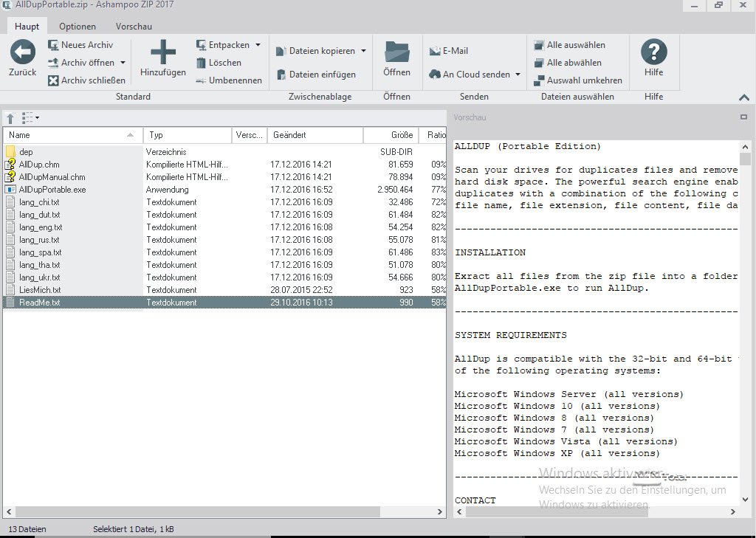Click Dateien einfügen button

[x=316, y=75]
